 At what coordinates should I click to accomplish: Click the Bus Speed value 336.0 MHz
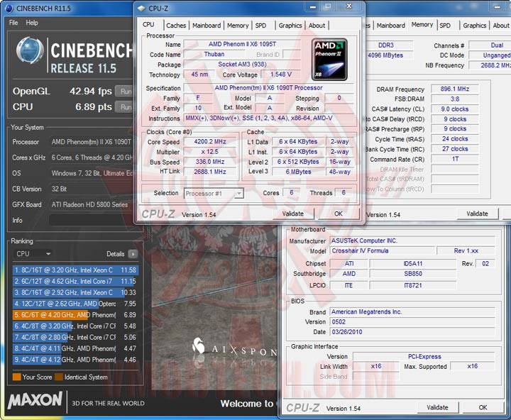pyautogui.click(x=210, y=162)
